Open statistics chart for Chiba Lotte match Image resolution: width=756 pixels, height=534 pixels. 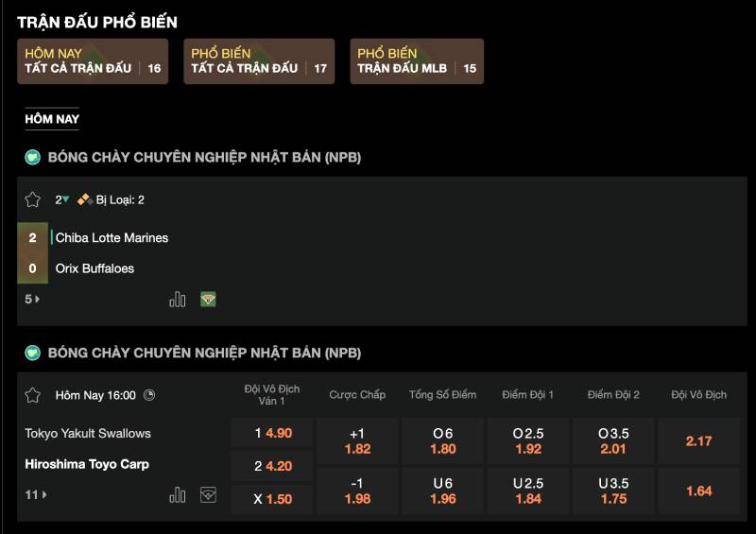[178, 299]
